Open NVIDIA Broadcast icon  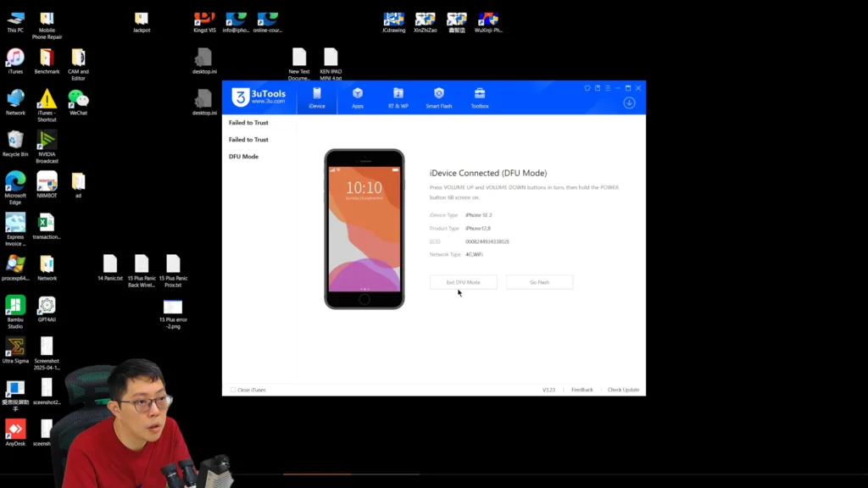click(47, 147)
